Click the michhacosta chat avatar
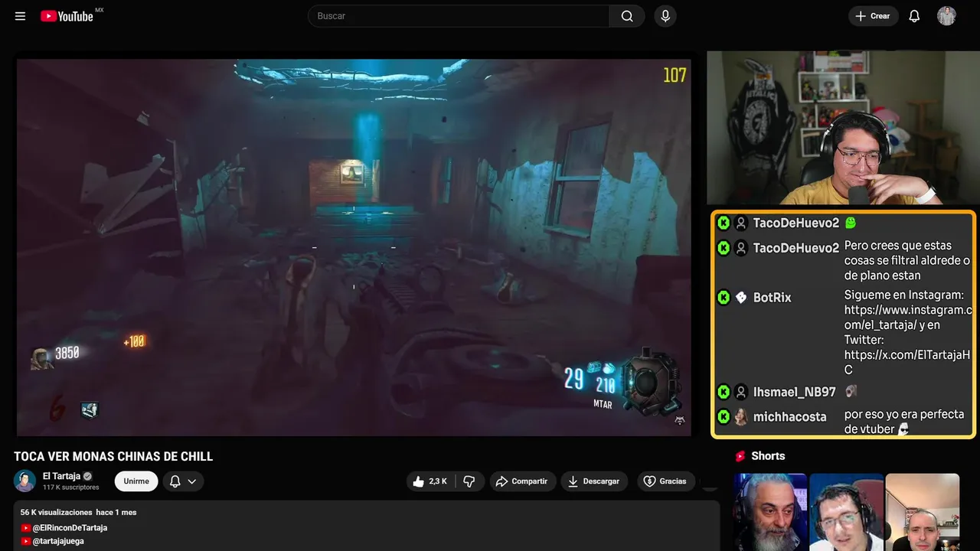The image size is (980, 551). [741, 417]
